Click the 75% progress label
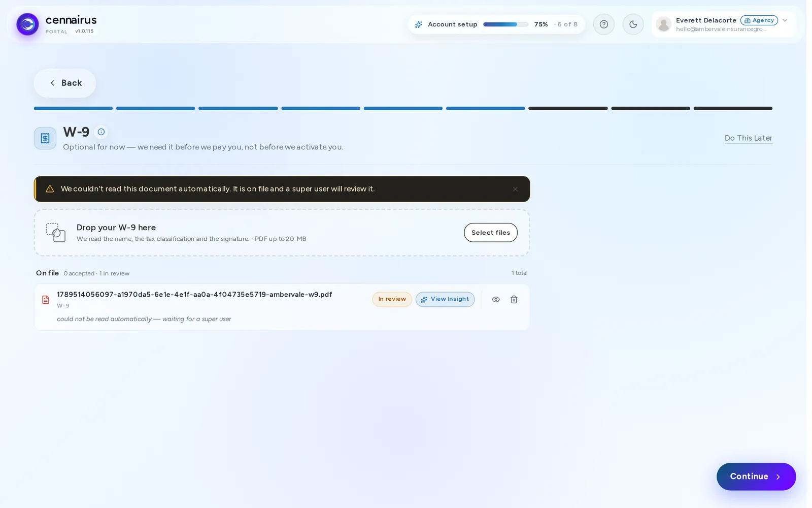The width and height of the screenshot is (812, 508). coord(541,24)
